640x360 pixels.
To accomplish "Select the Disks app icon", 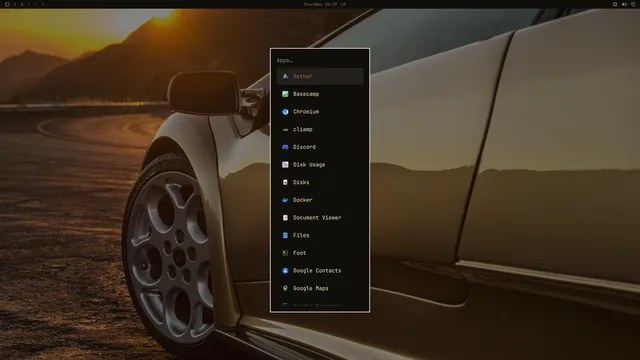I will pyautogui.click(x=285, y=182).
